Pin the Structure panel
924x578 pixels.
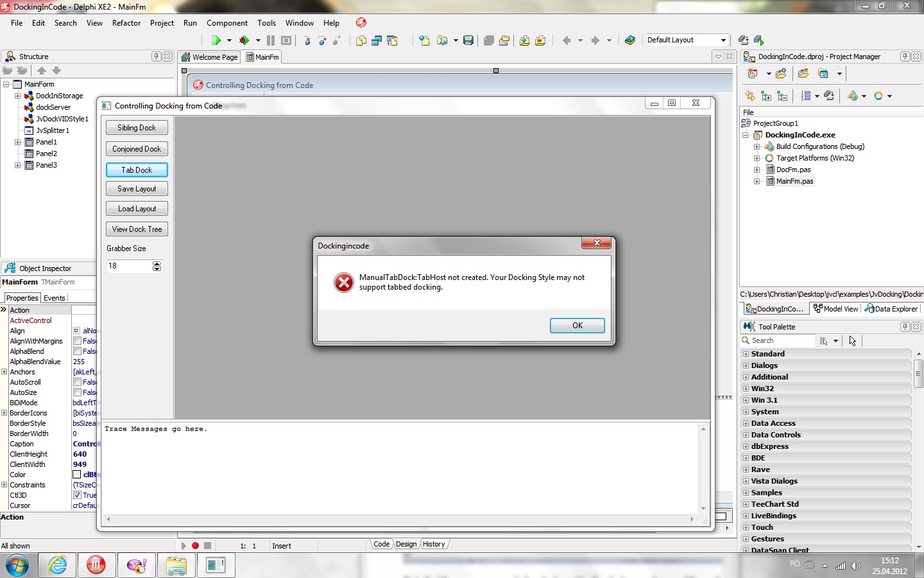coord(156,57)
